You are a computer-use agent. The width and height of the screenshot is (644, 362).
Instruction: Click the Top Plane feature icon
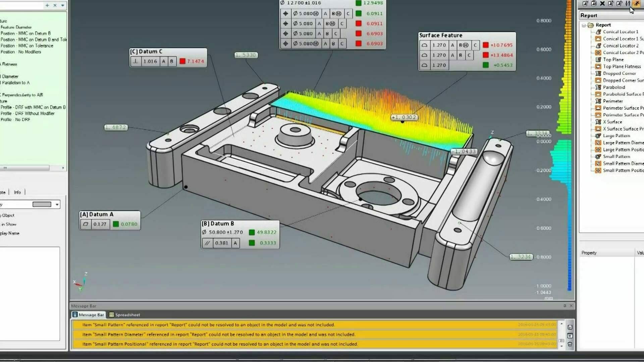click(x=598, y=60)
